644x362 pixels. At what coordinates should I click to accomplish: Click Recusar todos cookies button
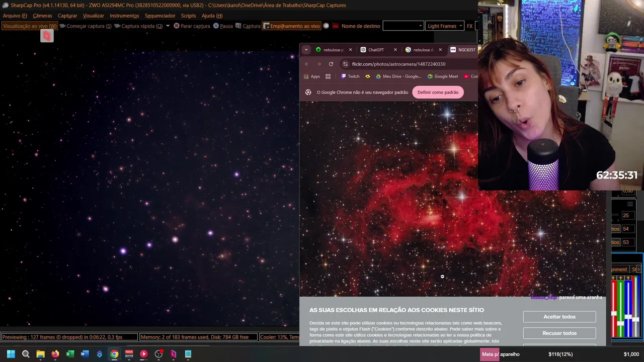click(559, 333)
